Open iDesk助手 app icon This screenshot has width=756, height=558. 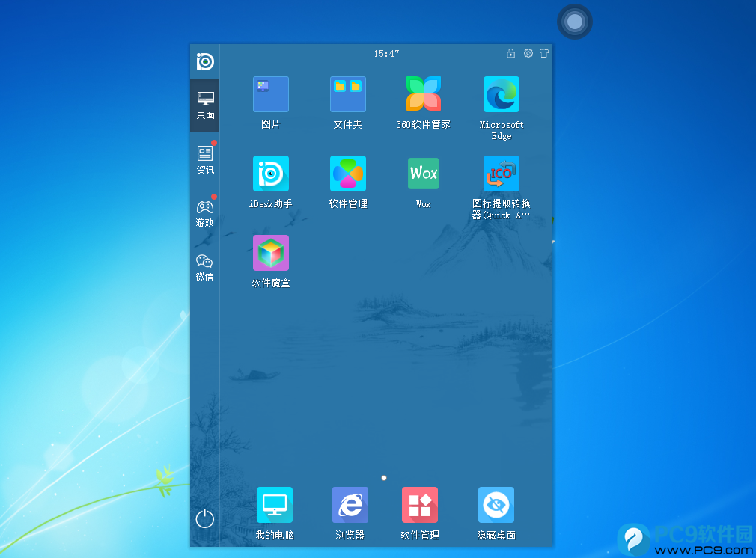pyautogui.click(x=270, y=174)
